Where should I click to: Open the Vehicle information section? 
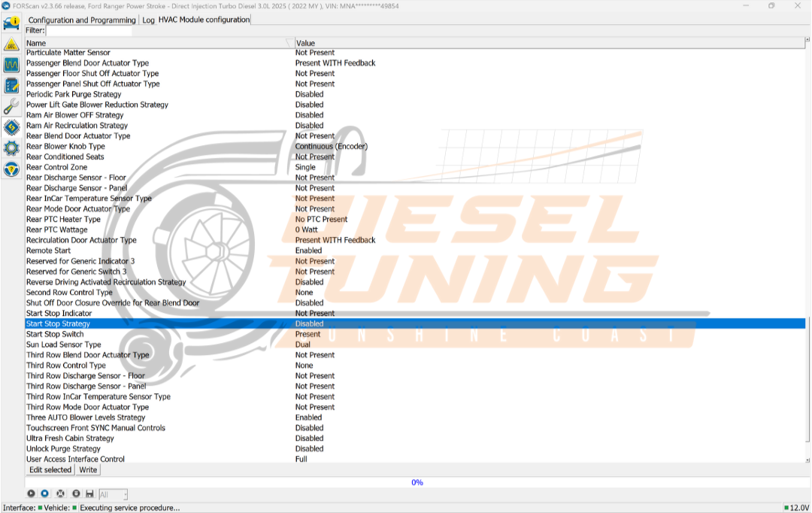click(x=11, y=23)
